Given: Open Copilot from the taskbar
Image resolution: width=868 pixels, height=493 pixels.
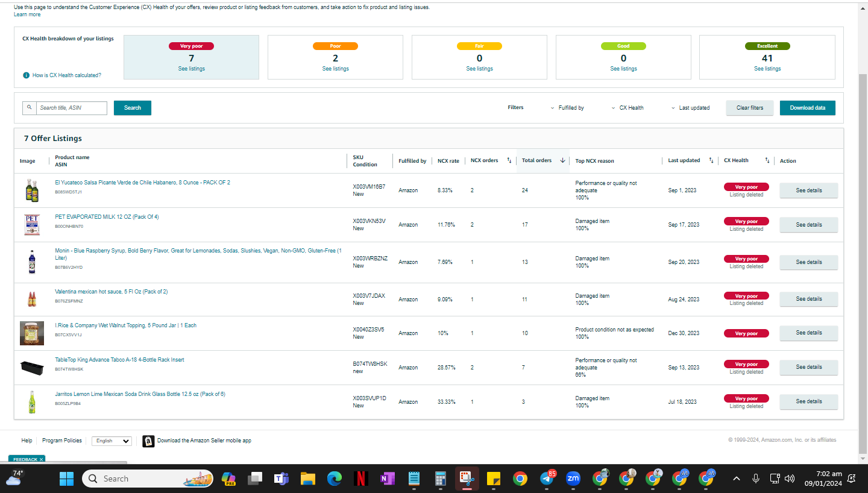Looking at the screenshot, I should [228, 479].
